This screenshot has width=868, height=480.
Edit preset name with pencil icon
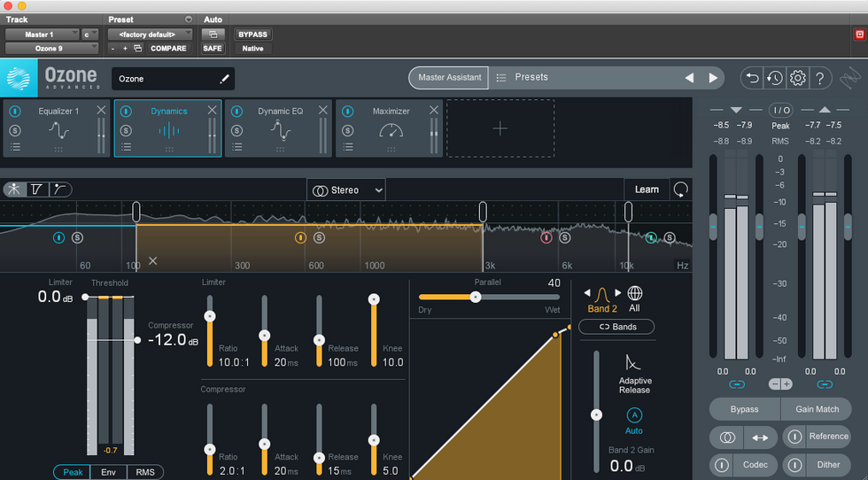tap(224, 79)
